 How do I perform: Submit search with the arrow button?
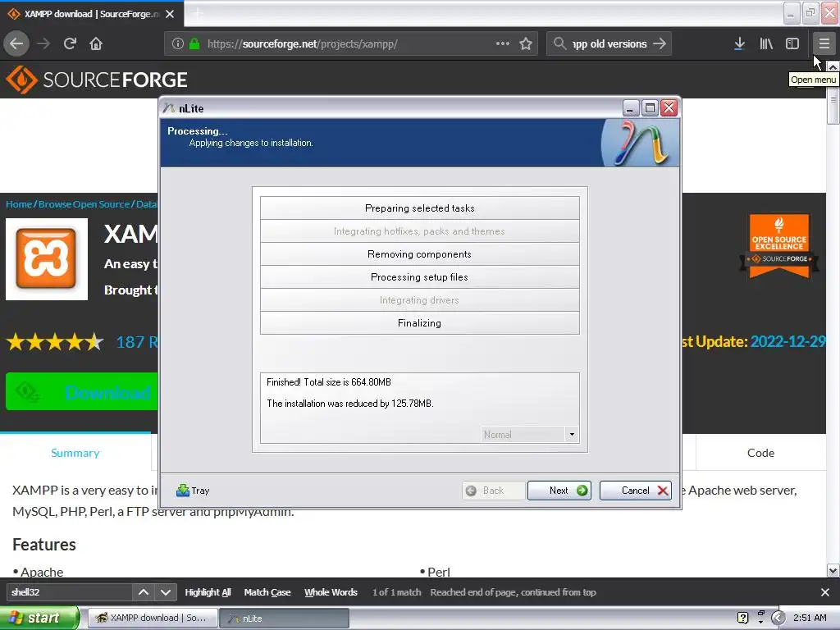660,44
